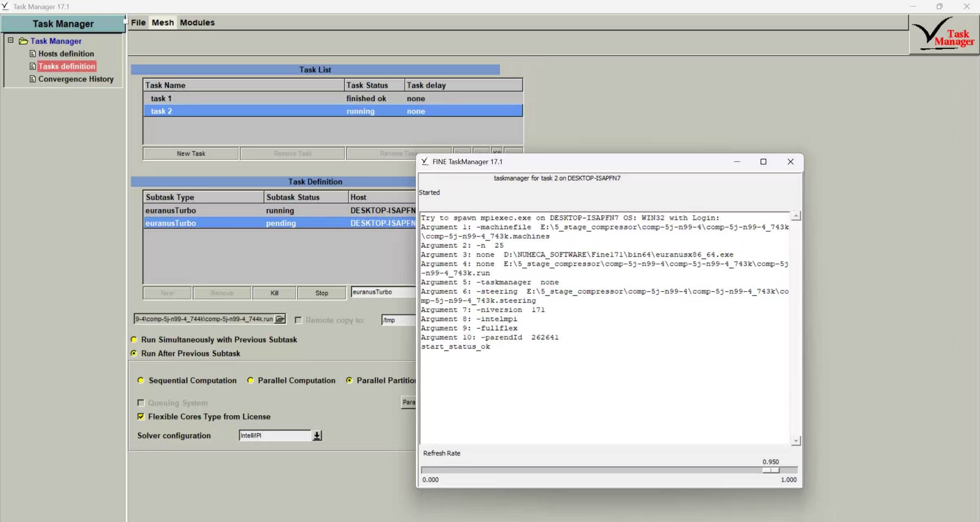
Task: Select Run After Previous Subtask option
Action: point(133,353)
